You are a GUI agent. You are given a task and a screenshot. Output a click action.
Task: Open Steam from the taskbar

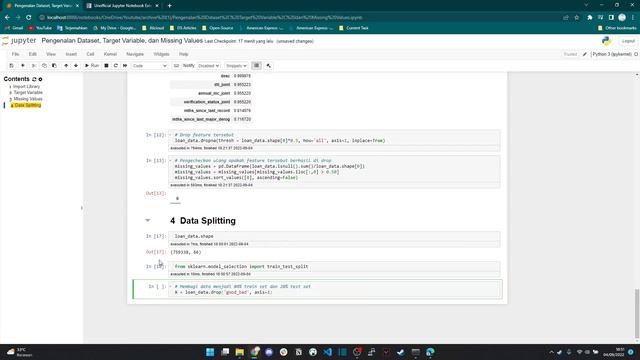pyautogui.click(x=400, y=352)
